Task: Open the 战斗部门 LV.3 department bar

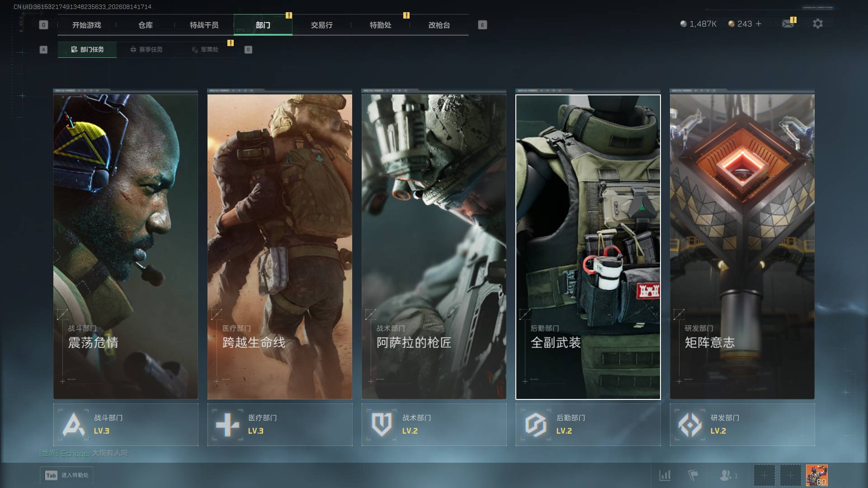Action: [x=126, y=425]
